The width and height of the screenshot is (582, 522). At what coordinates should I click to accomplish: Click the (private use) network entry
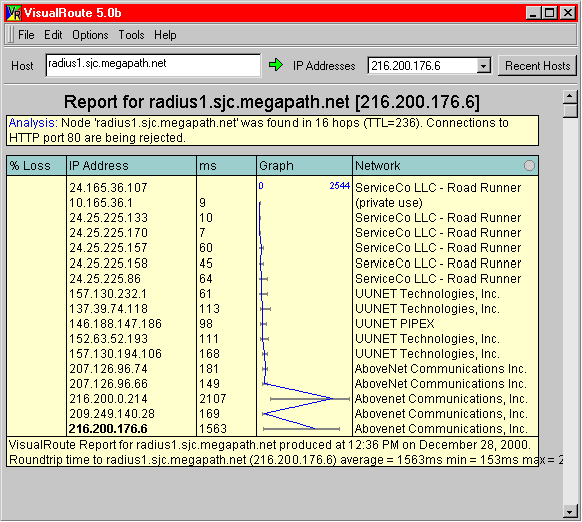pyautogui.click(x=389, y=203)
